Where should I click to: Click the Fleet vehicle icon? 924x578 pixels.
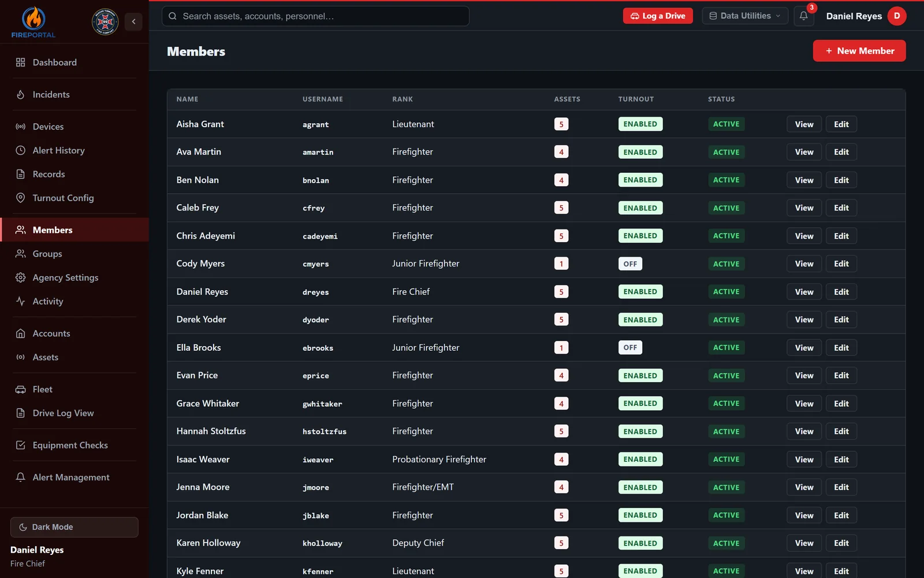(x=21, y=390)
